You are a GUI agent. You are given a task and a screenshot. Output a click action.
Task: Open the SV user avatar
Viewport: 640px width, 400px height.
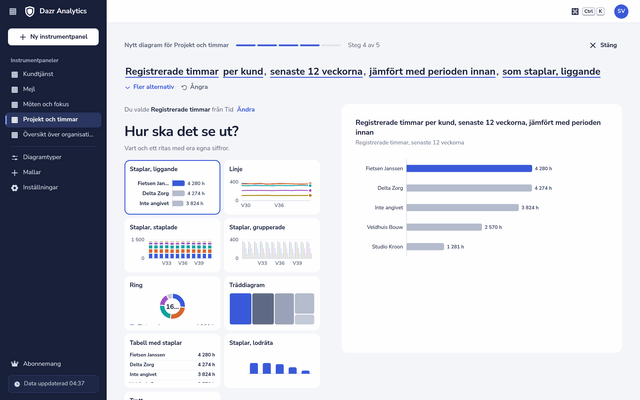coord(621,11)
